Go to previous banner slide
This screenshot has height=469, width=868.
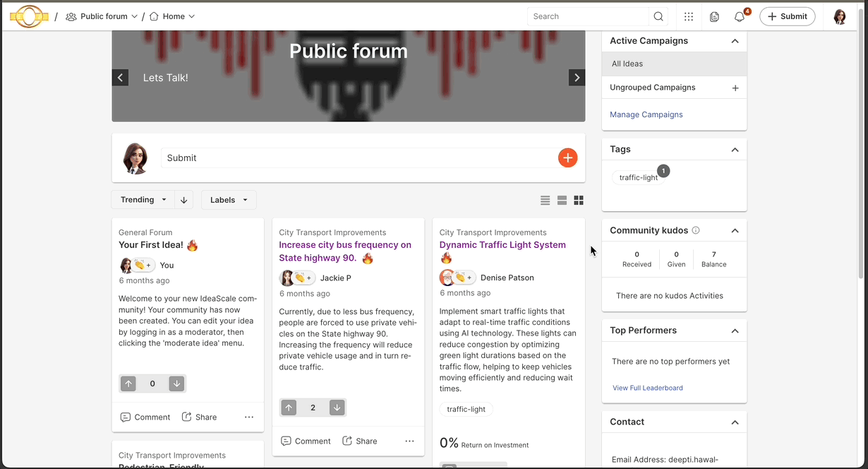(120, 78)
